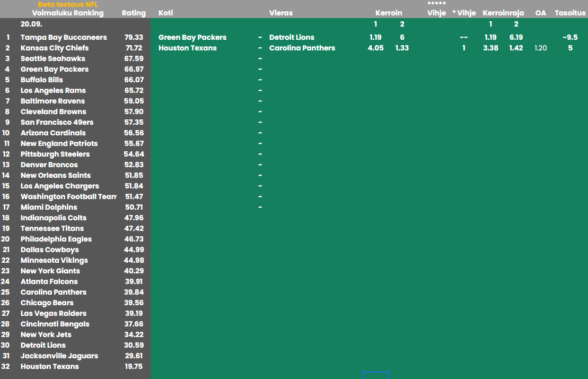Viewport: 588px width, 379px height.
Task: Select the Voimaluku Ranking column header
Action: [68, 13]
